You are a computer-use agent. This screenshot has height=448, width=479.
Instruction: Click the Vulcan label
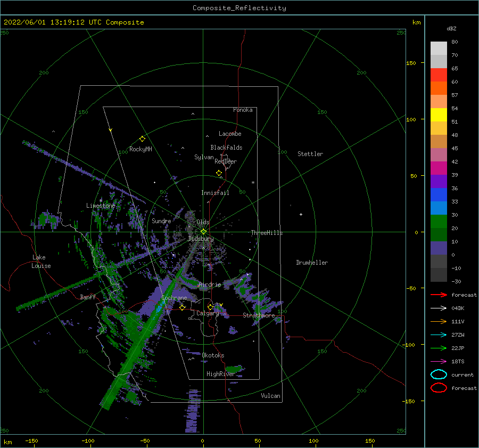coord(270,396)
